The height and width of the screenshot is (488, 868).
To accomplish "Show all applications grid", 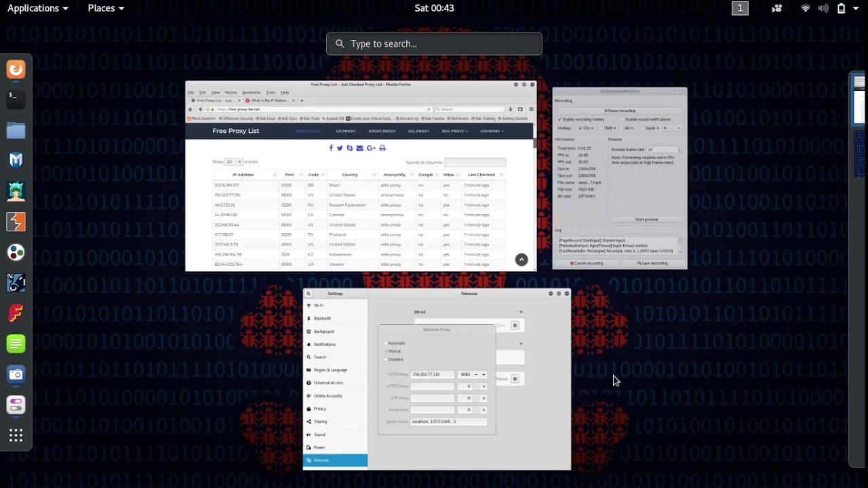I will 16,435.
